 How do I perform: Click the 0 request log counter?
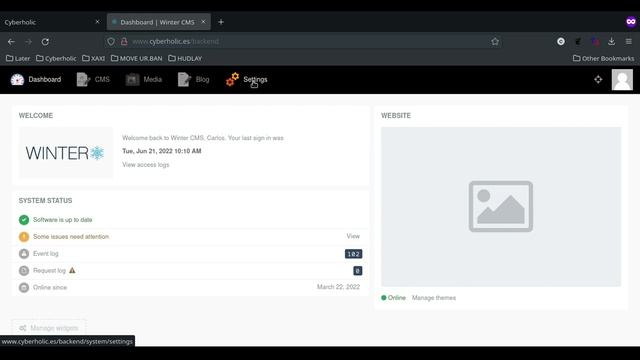(x=358, y=271)
